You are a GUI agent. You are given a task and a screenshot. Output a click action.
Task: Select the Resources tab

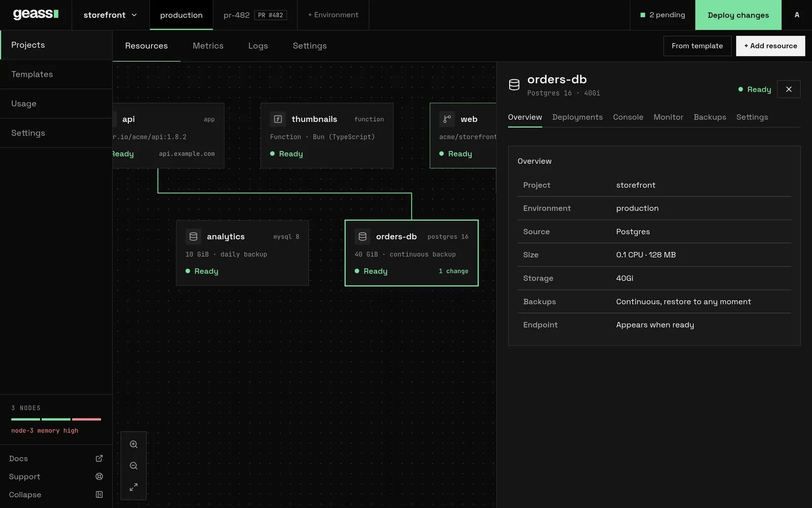pos(146,46)
